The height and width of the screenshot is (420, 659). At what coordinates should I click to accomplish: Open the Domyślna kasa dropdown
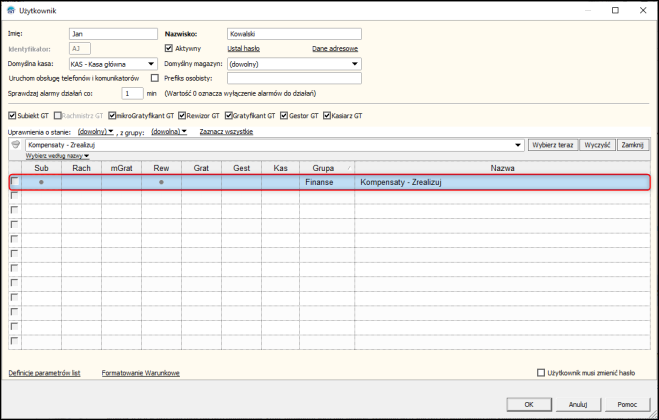tap(151, 64)
